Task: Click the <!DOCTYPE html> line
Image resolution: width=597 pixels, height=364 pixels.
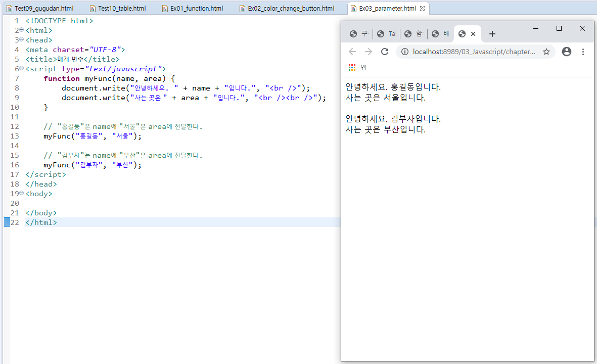Action: (x=59, y=21)
